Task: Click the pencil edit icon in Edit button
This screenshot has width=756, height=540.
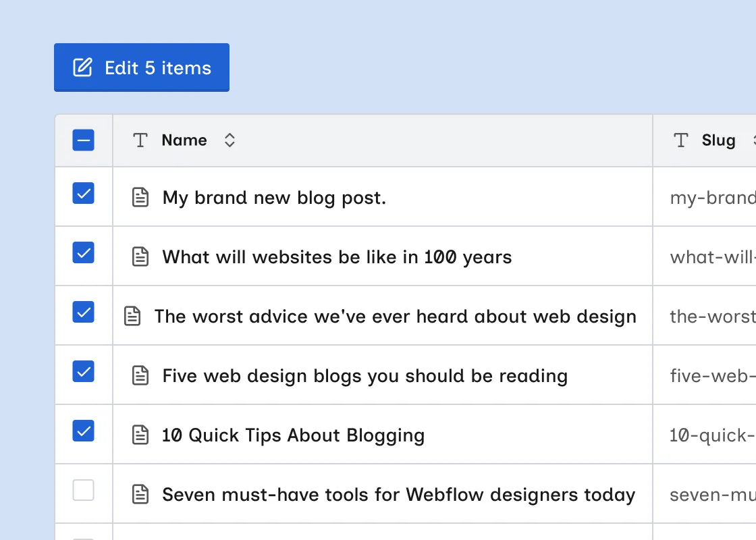Action: [82, 67]
